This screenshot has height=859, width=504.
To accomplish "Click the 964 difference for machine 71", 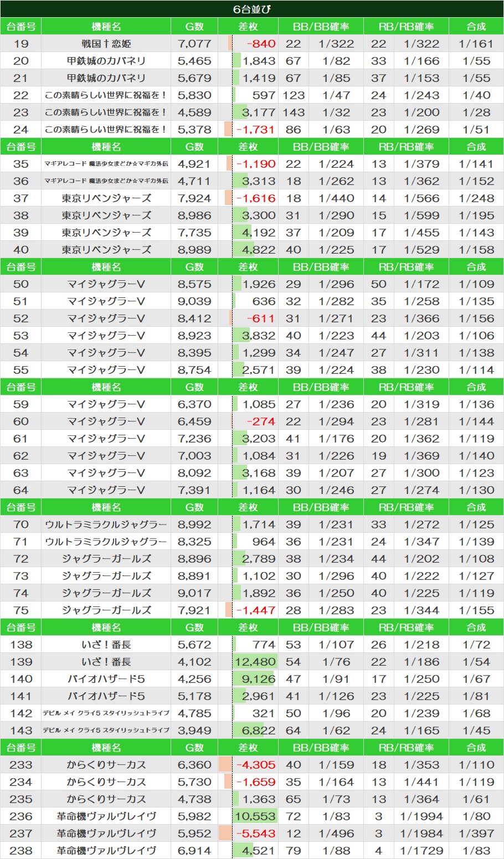I will pyautogui.click(x=264, y=542).
